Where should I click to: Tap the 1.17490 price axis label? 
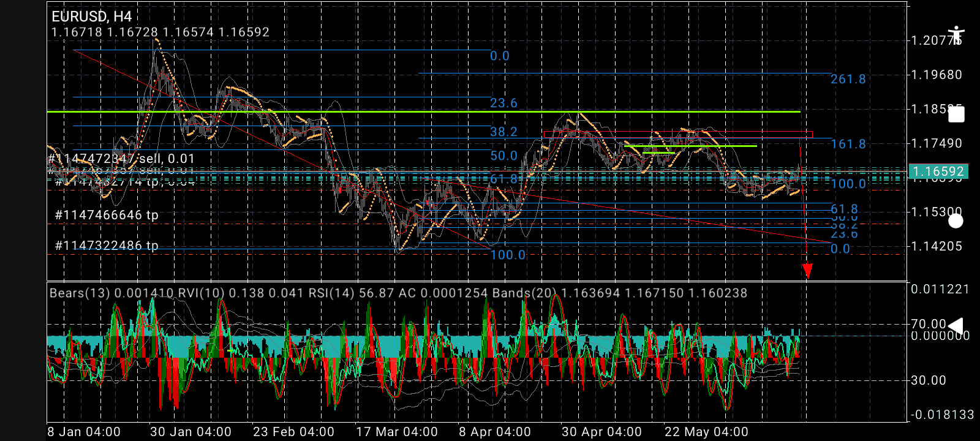[x=937, y=143]
